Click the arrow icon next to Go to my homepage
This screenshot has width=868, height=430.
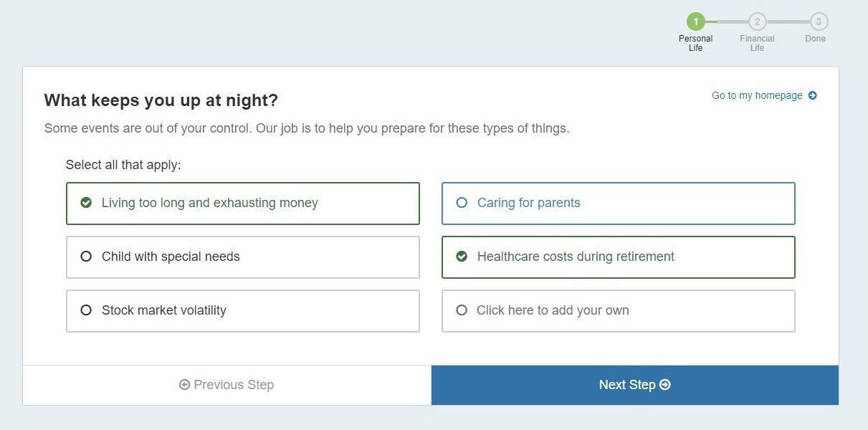pos(812,95)
